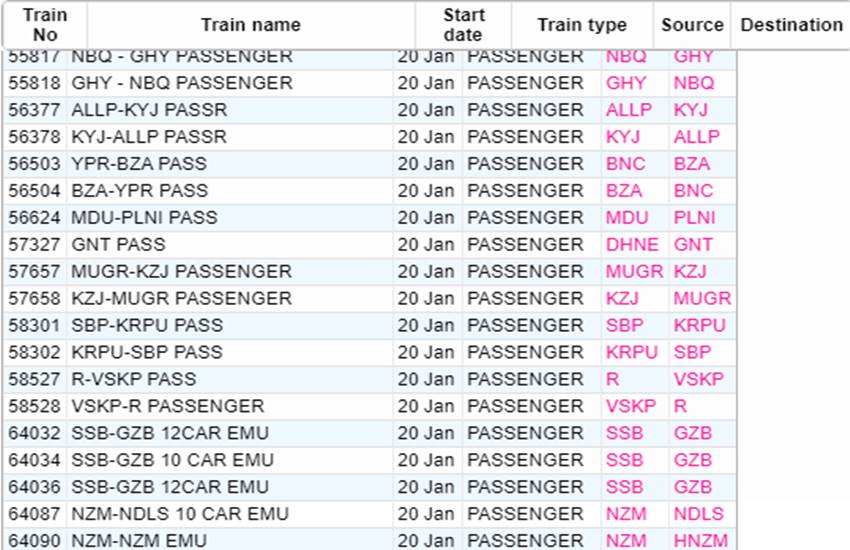The height and width of the screenshot is (550, 850).
Task: Select train number 56503 cell
Action: click(x=35, y=164)
